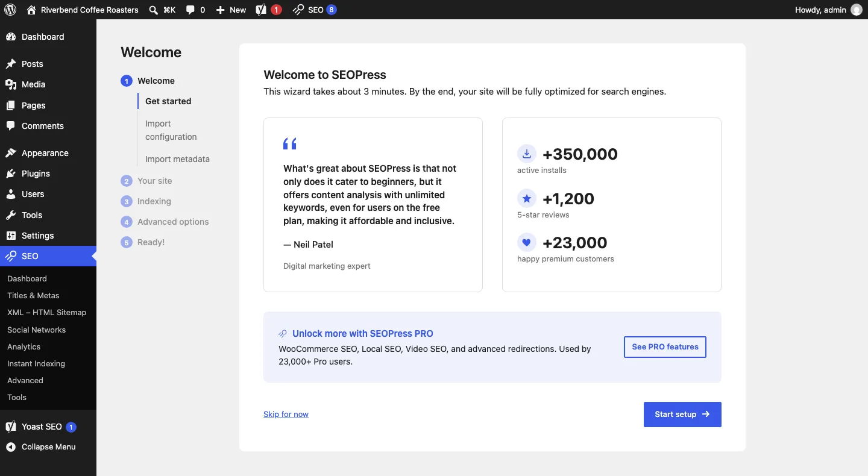The height and width of the screenshot is (476, 868).
Task: Click the Yoast SEO sidebar icon
Action: [11, 427]
